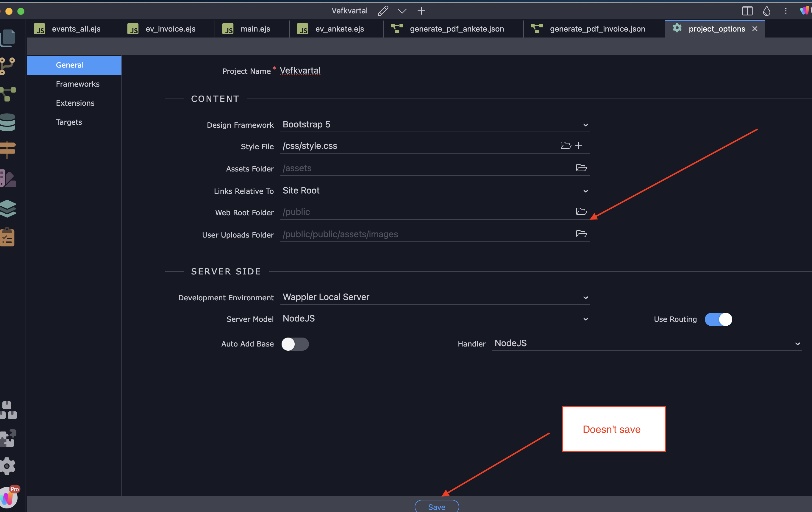Screen dimensions: 812x512
Task: Open the Git branch manager icon
Action: pos(7,66)
